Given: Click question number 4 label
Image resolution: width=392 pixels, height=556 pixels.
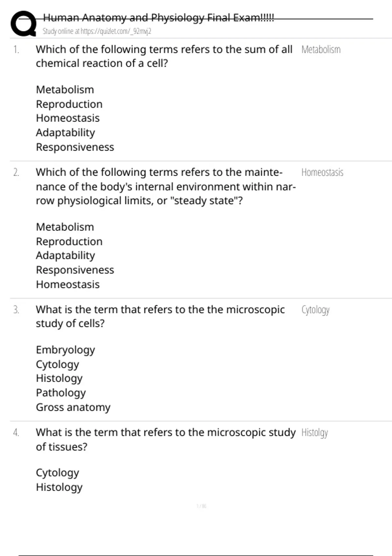Looking at the screenshot, I should [x=16, y=433].
